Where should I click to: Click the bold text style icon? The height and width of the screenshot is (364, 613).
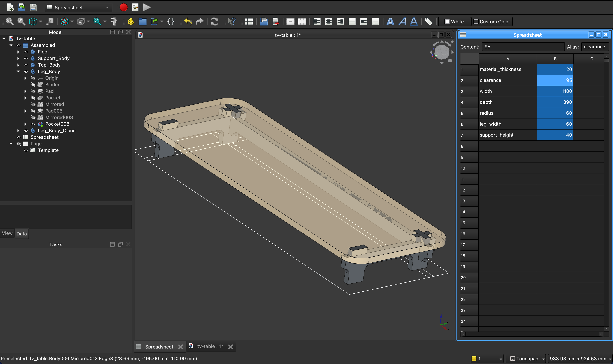(x=390, y=22)
